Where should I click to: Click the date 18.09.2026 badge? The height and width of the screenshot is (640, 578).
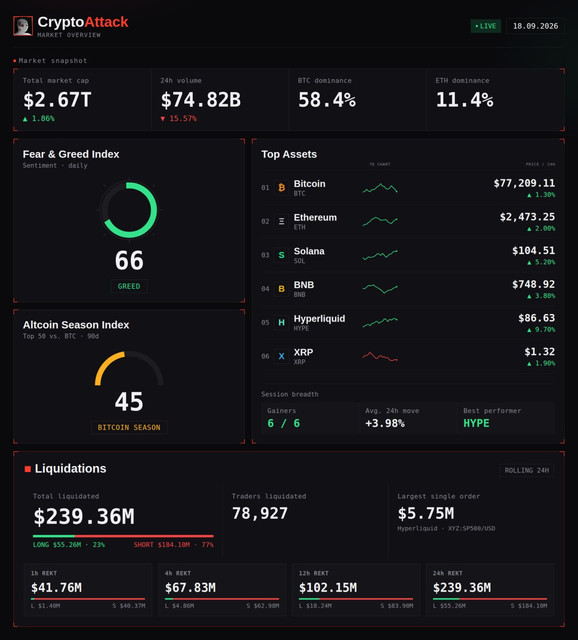[535, 26]
